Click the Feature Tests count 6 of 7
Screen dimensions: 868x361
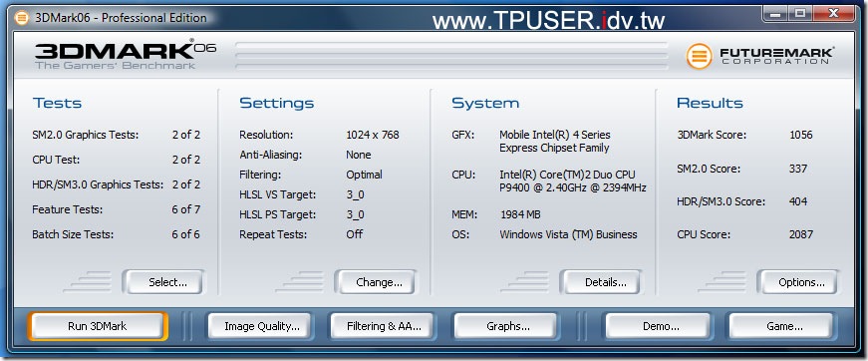185,209
